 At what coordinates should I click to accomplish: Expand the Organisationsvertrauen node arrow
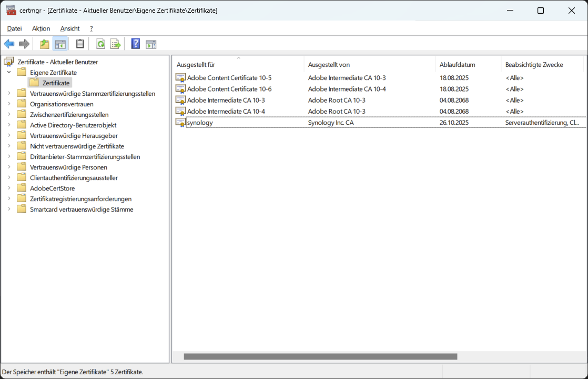pos(9,104)
